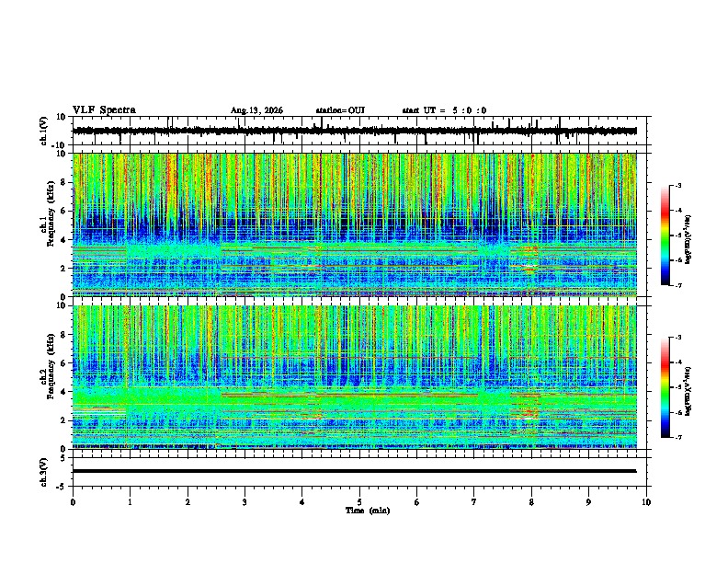Click the ch.1 color scale bar

(665, 236)
